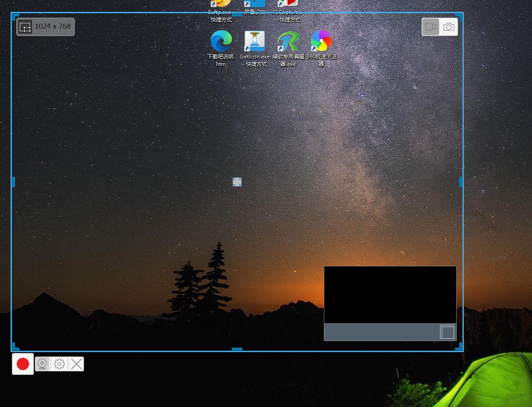Switch to video recording mode
Viewport: 532px width, 407px height.
(431, 27)
